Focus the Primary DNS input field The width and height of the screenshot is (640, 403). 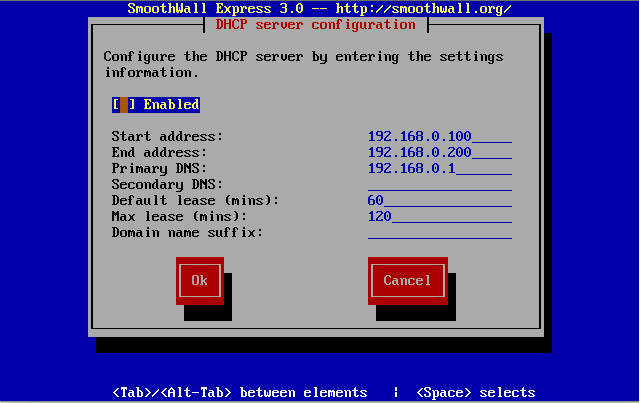pyautogui.click(x=439, y=168)
